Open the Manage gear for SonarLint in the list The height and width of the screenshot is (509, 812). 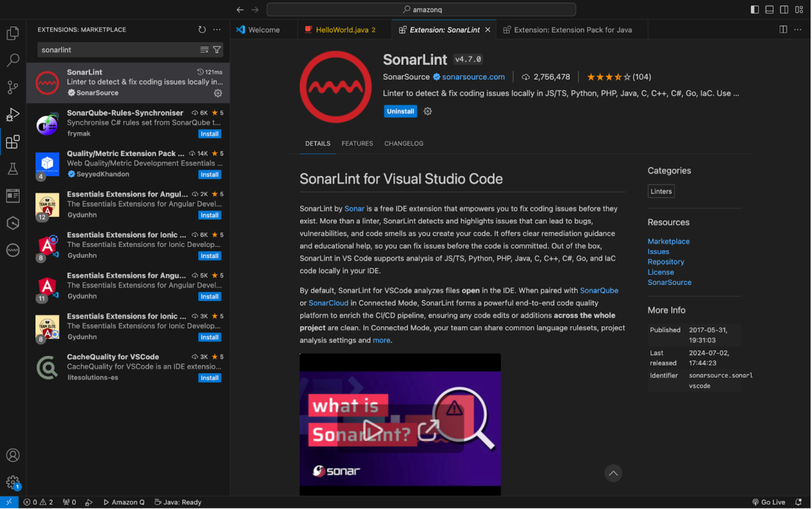tap(218, 93)
